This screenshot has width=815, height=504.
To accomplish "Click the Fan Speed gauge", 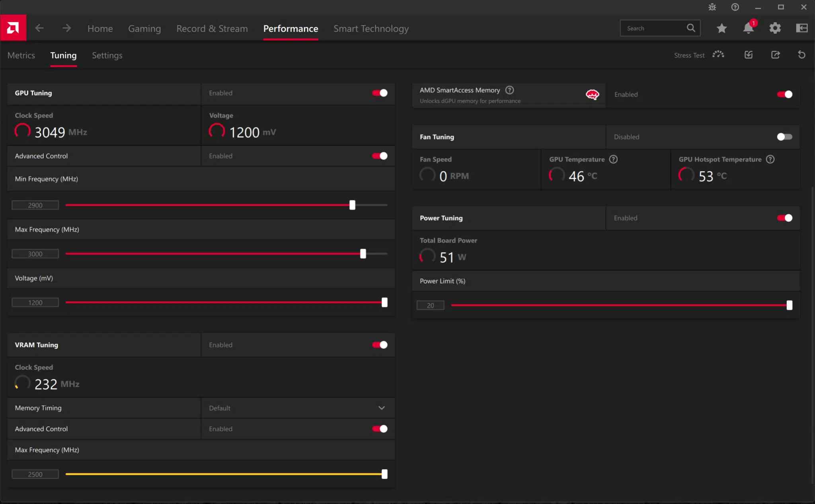I will pyautogui.click(x=427, y=175).
